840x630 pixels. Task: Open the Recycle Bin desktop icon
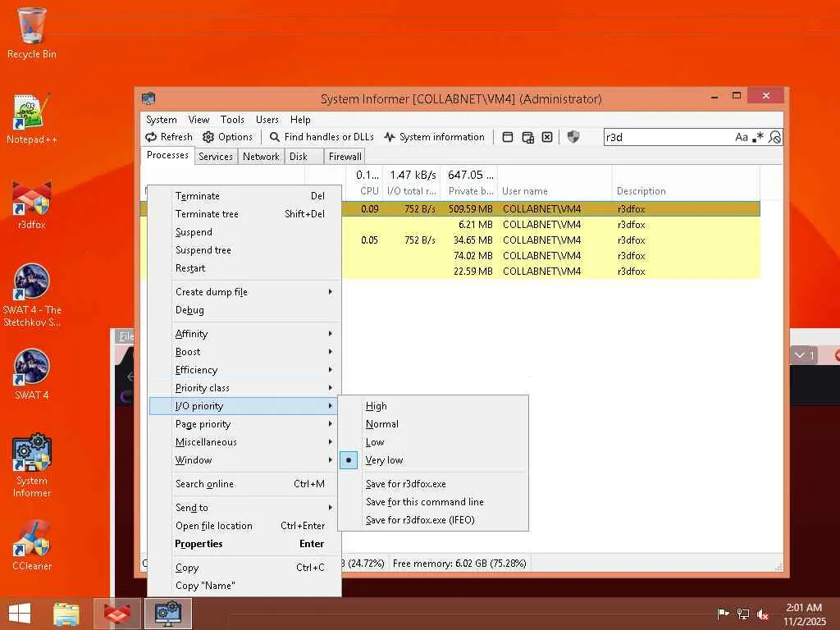pyautogui.click(x=32, y=33)
